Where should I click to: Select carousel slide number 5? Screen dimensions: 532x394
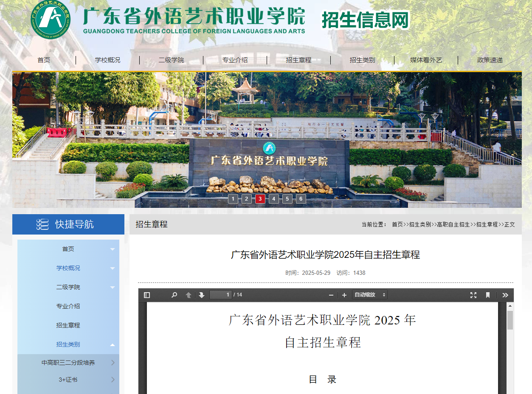click(x=287, y=198)
